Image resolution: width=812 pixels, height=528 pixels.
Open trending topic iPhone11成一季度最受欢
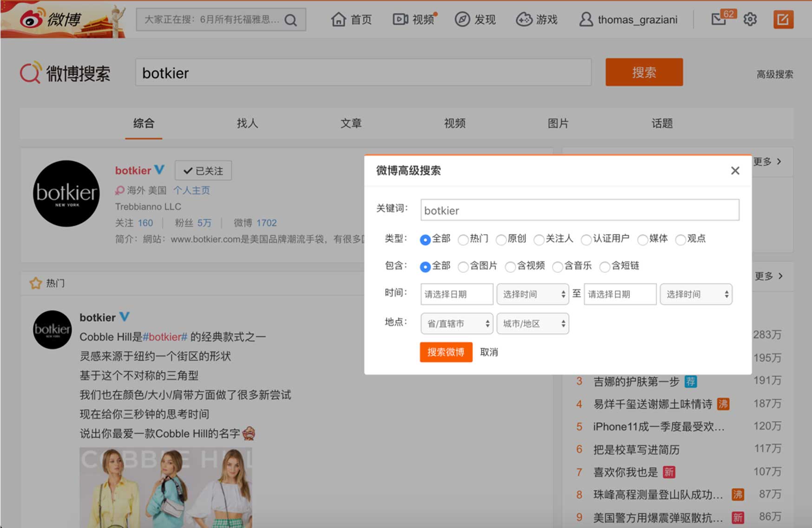coord(658,427)
